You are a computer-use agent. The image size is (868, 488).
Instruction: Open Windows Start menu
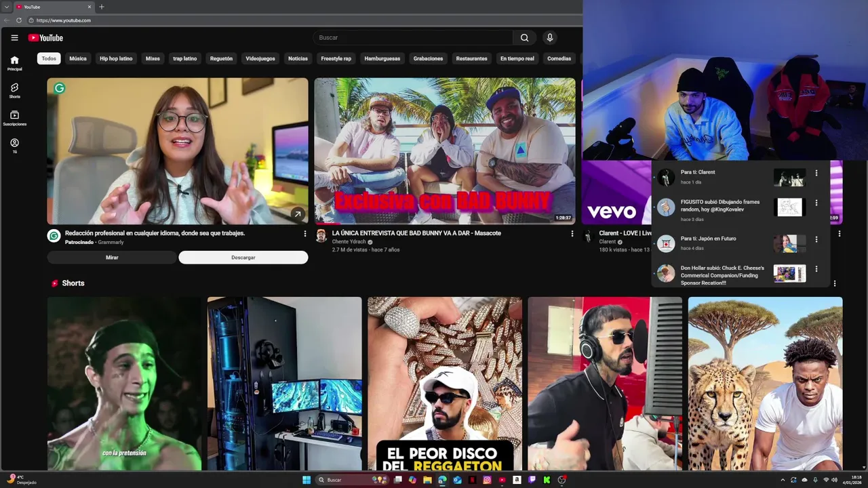coord(307,480)
